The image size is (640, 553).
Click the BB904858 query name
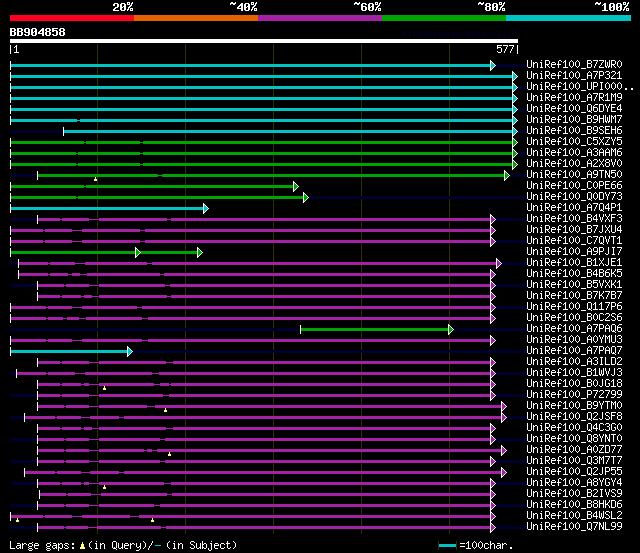[x=38, y=32]
